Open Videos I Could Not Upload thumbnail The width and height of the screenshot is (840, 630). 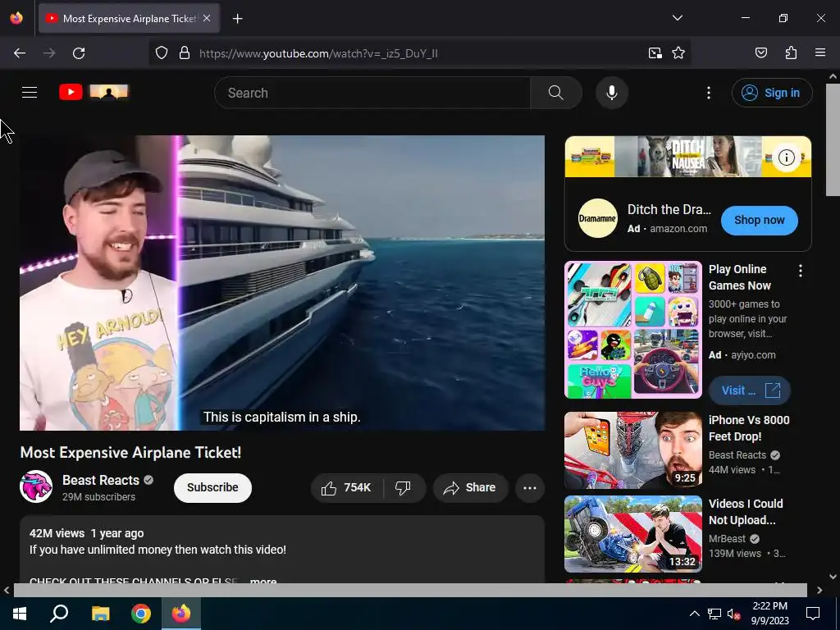click(x=632, y=534)
